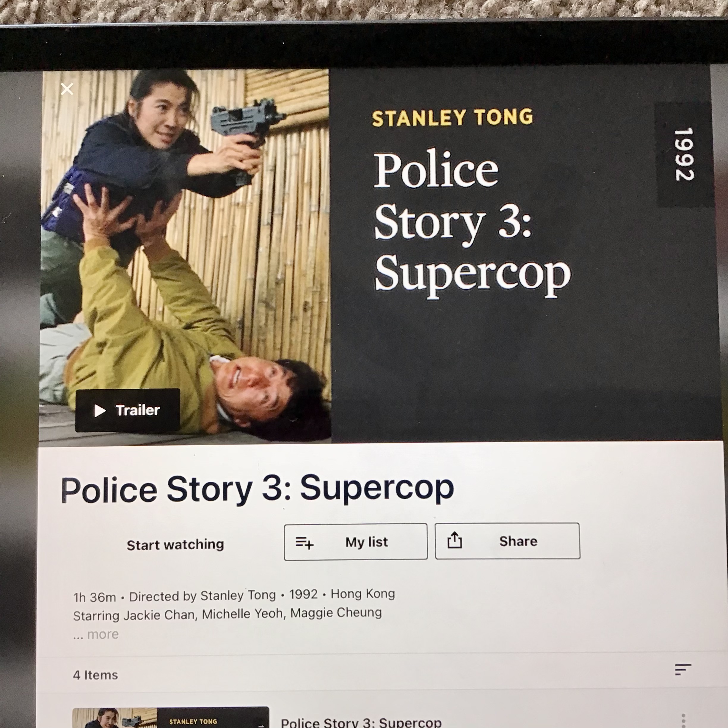The width and height of the screenshot is (728, 728).
Task: Expand the description via the more link
Action: (103, 635)
